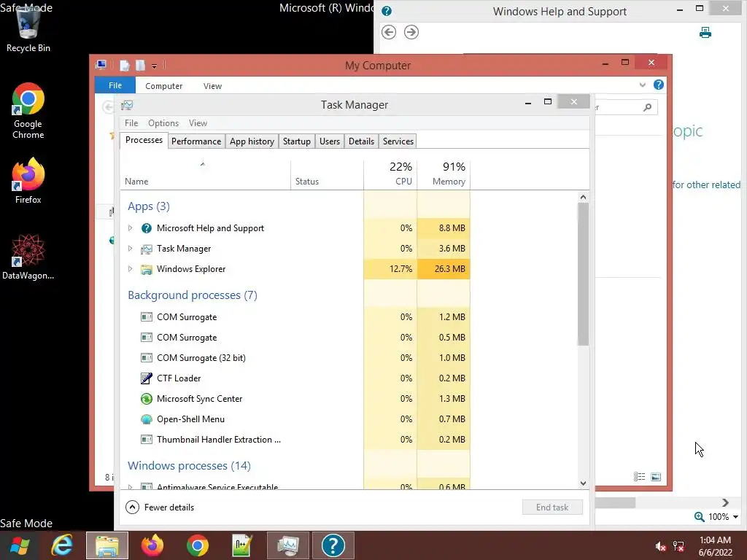
Task: Open the File tab in My Computer
Action: click(x=115, y=85)
